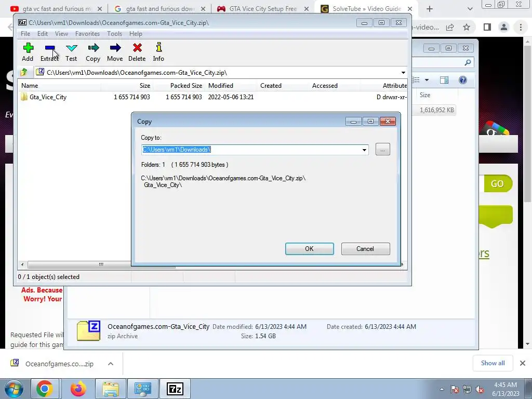Open Chrome's tab search chevron
The width and height of the screenshot is (532, 399).
pyautogui.click(x=470, y=9)
